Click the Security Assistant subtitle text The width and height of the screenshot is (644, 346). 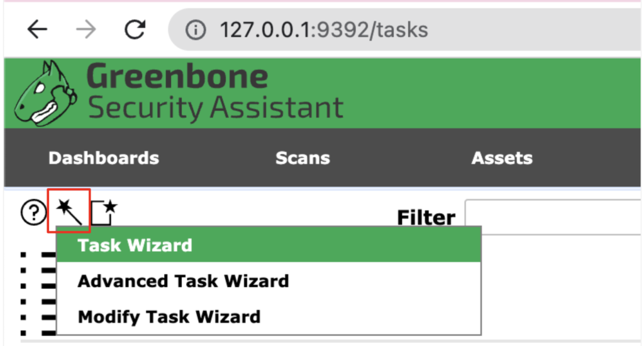216,108
